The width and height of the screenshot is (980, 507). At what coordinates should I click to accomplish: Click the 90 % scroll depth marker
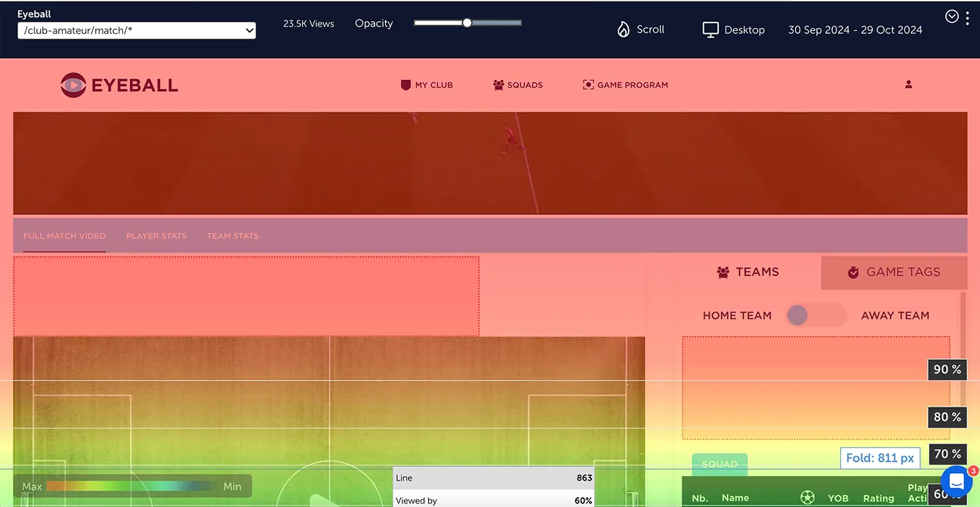tap(948, 370)
